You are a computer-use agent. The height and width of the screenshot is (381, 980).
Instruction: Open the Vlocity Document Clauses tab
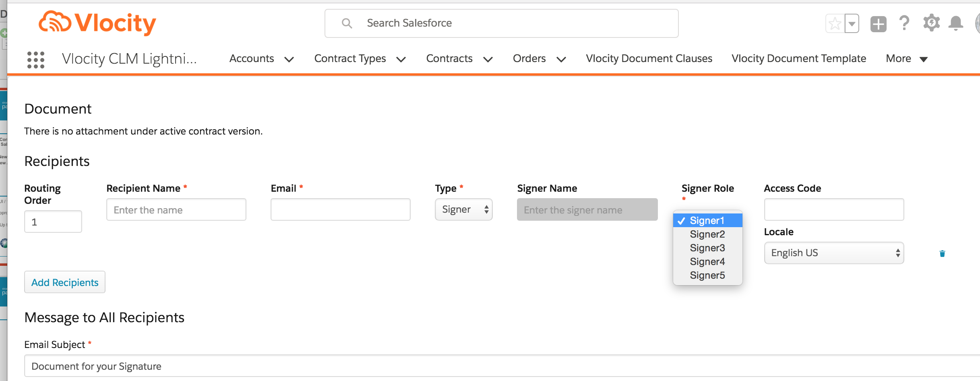649,59
